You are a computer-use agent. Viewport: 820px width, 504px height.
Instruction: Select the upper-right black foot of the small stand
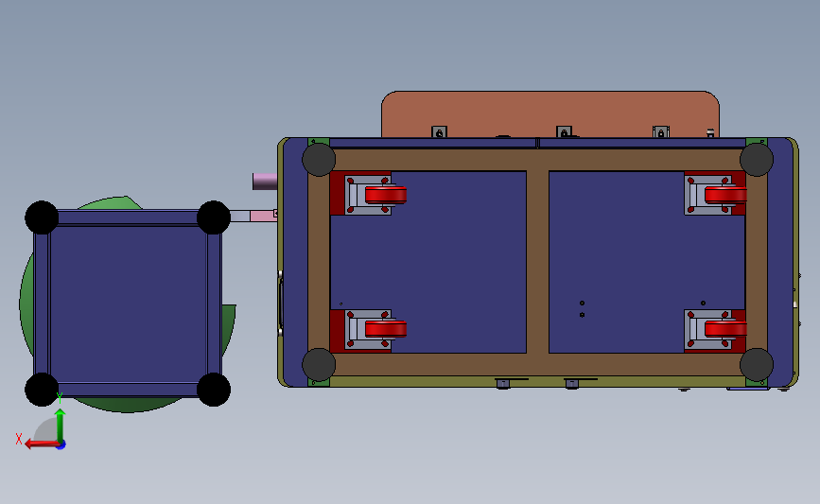[214, 217]
